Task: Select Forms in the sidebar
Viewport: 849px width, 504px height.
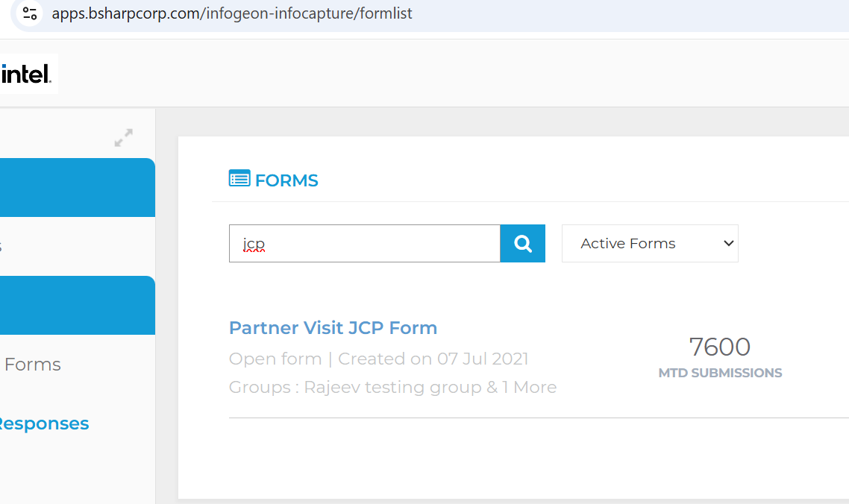Action: click(33, 364)
